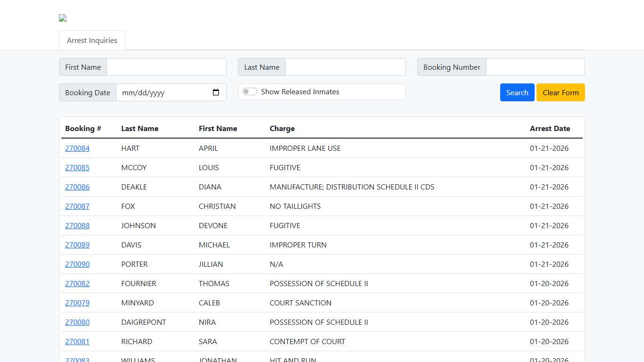Click the broken logo image at top
Viewport: 644px width, 362px height.
click(63, 18)
